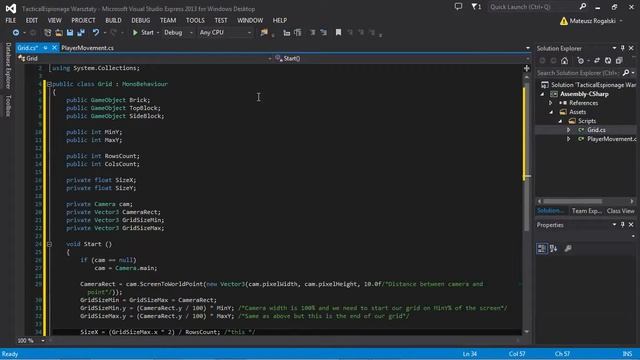The height and width of the screenshot is (360, 640).
Task: Open the DEBUG menu
Action: [x=140, y=20]
